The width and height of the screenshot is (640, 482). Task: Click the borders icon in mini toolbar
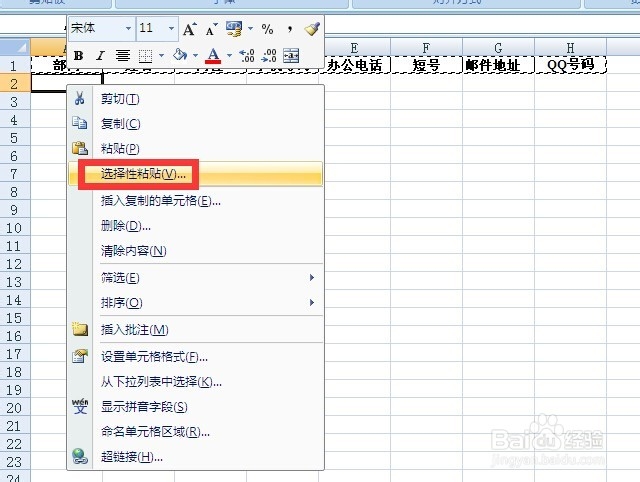pyautogui.click(x=145, y=55)
